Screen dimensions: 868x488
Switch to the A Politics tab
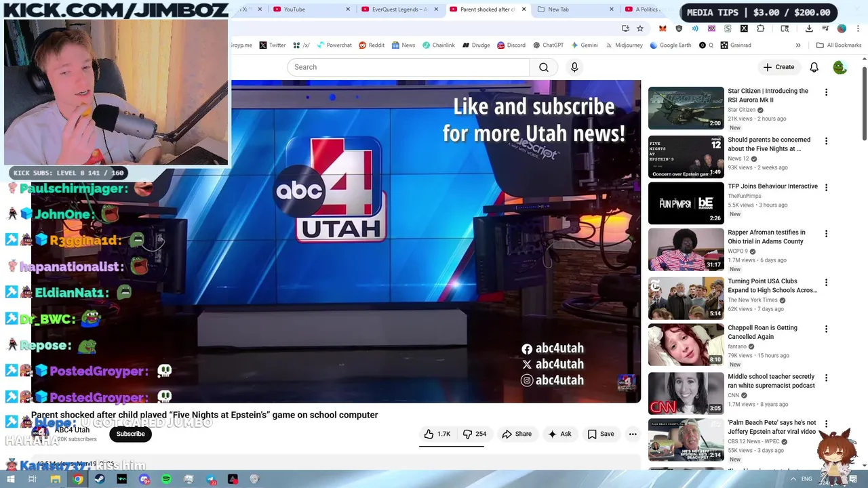pos(647,9)
